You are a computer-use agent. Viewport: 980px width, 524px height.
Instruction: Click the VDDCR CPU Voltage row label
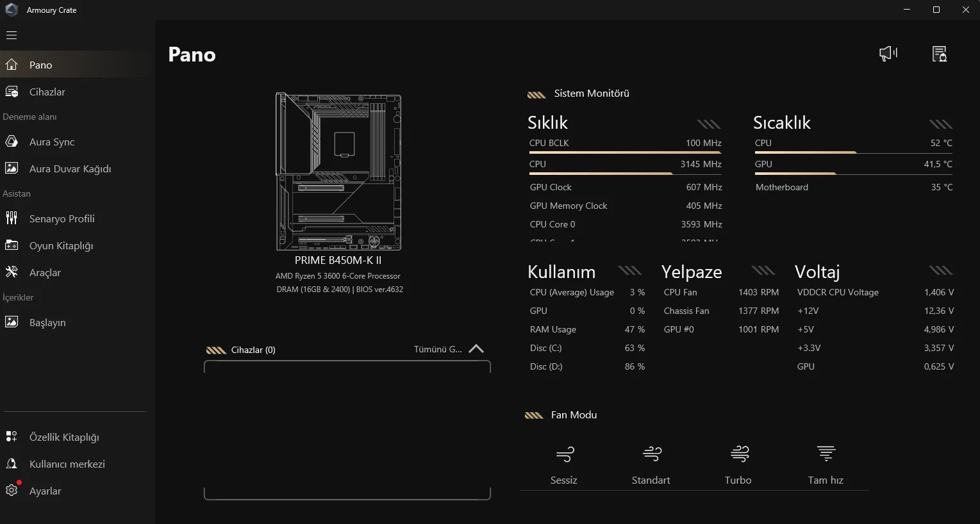(x=838, y=292)
